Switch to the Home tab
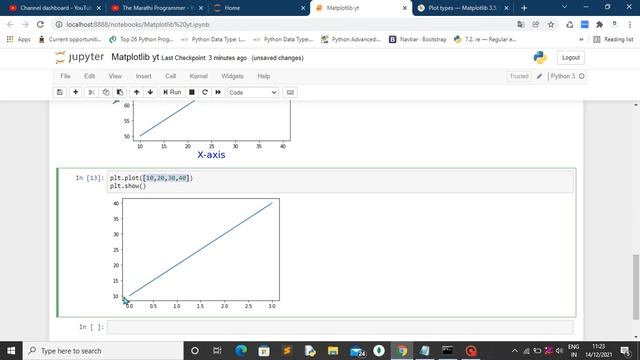This screenshot has width=640, height=360. pyautogui.click(x=259, y=8)
